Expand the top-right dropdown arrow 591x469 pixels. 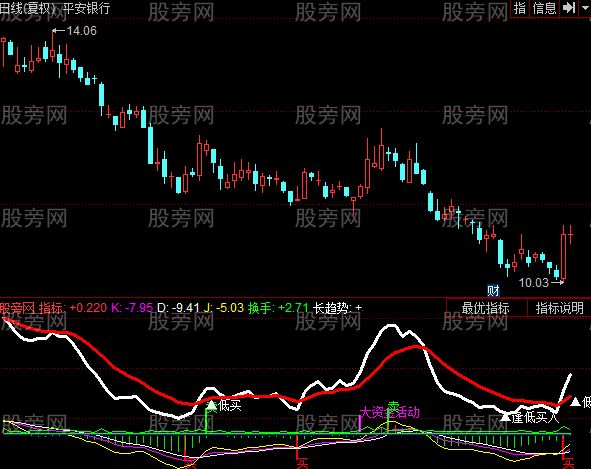pos(585,8)
